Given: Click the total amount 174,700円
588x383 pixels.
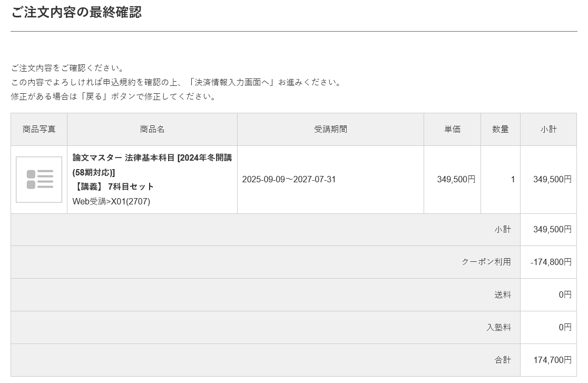Looking at the screenshot, I should point(552,360).
